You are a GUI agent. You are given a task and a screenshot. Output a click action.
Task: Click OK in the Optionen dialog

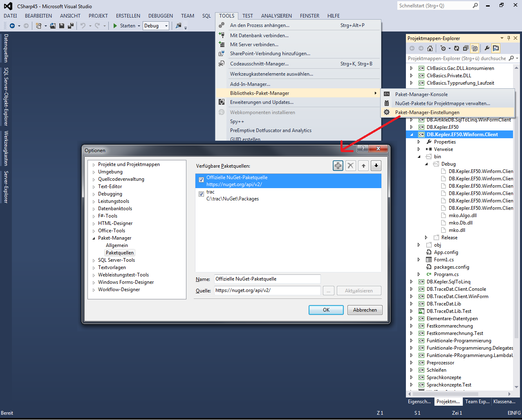coord(326,310)
